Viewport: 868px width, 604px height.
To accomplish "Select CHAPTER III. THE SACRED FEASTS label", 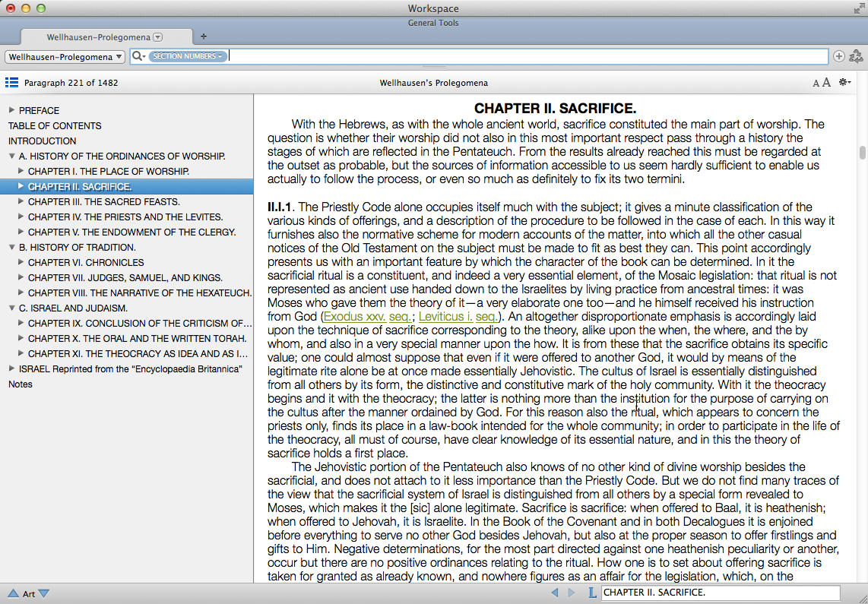I will tap(104, 202).
